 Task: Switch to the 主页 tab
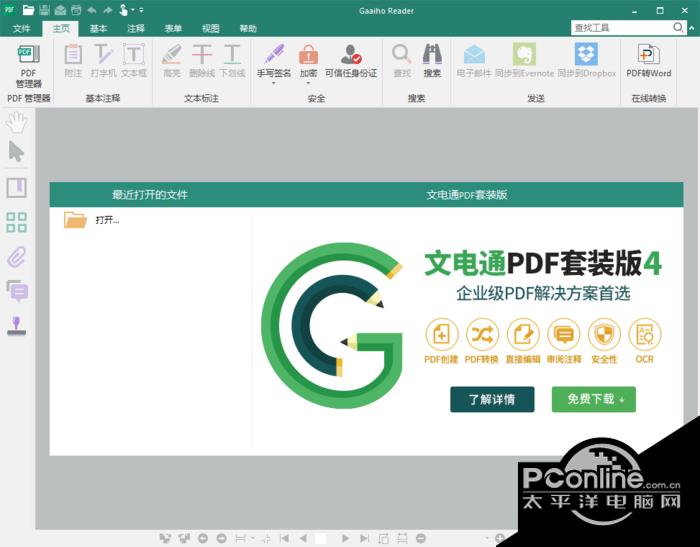point(61,29)
